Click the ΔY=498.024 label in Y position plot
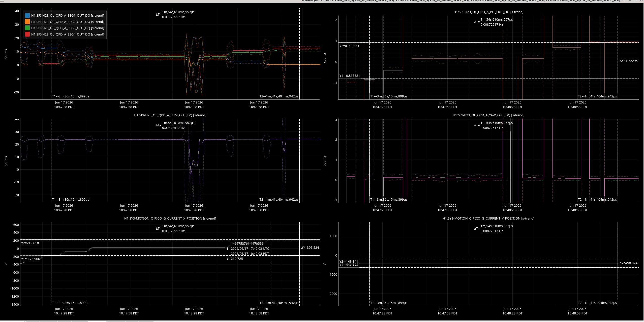This screenshot has height=322, width=644. (628, 263)
